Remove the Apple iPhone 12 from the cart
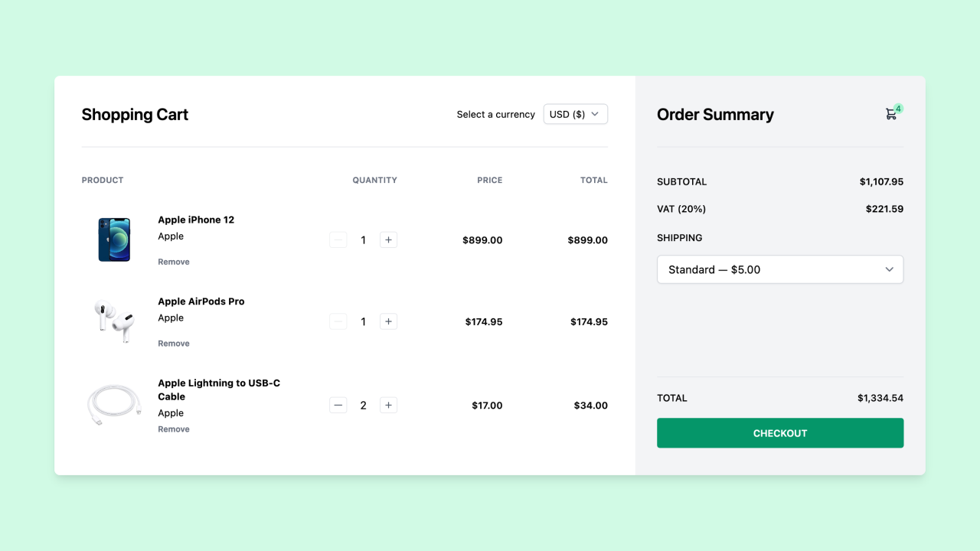The width and height of the screenshot is (980, 551). pos(173,261)
